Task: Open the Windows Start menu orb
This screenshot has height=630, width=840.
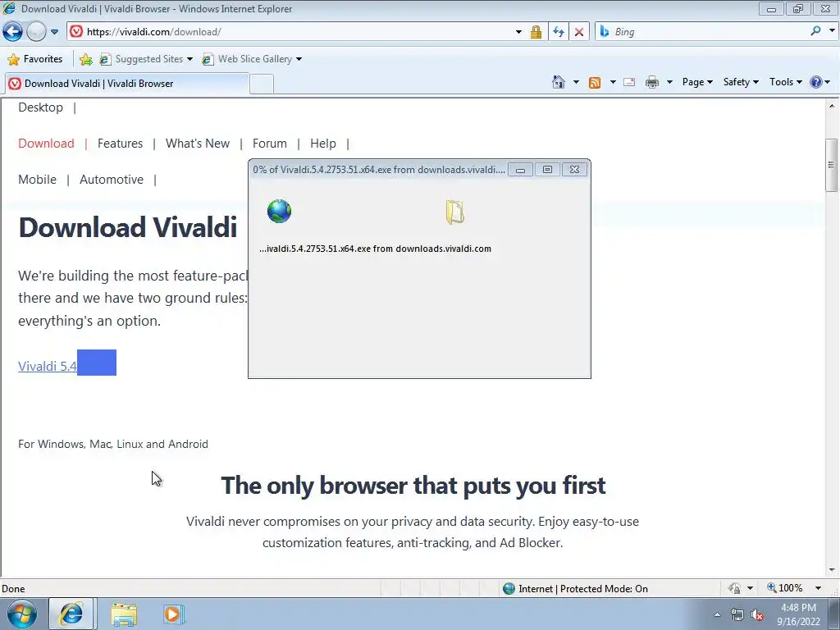Action: click(21, 614)
